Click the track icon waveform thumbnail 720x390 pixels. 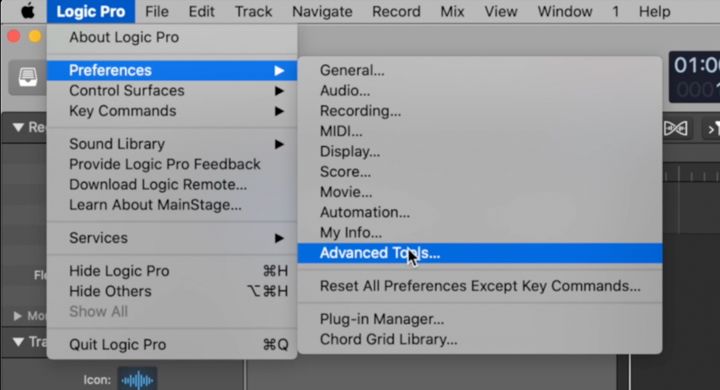[137, 379]
